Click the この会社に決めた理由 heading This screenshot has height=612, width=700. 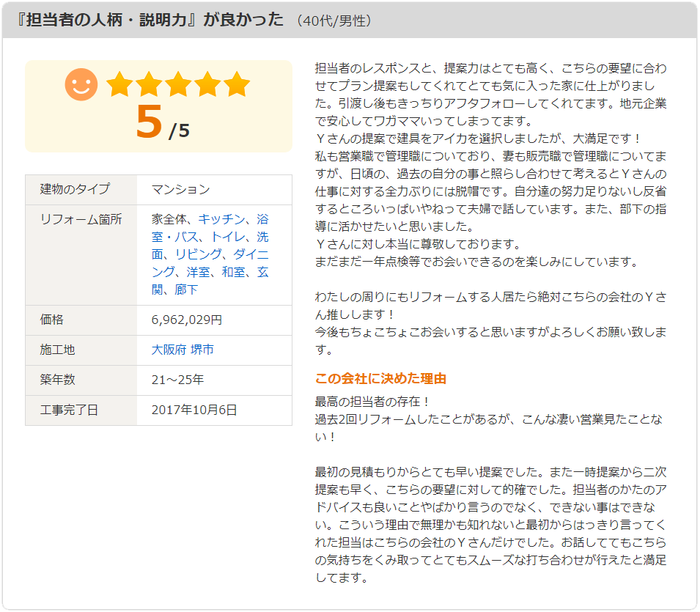coord(380,379)
